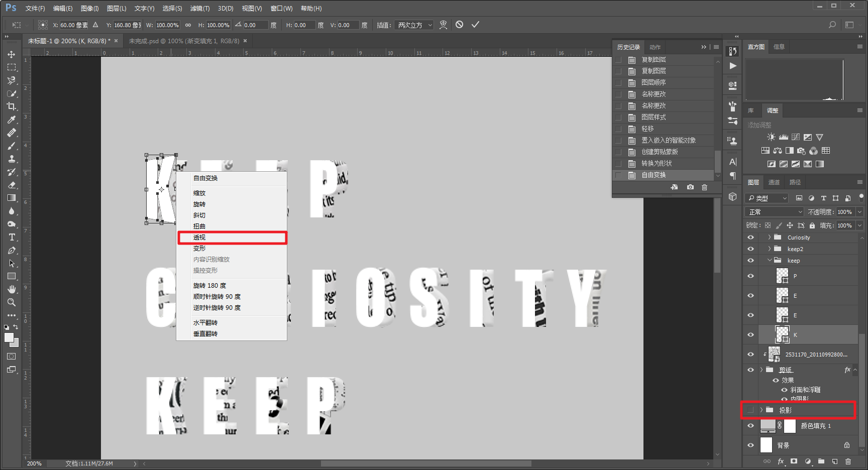Screen dimensions: 868x470
Task: Hide the 颜色填充 1 layer
Action: pyautogui.click(x=750, y=426)
